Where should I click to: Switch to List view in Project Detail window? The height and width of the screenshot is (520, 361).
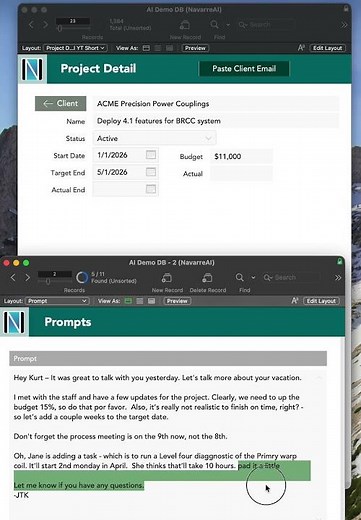(x=158, y=48)
